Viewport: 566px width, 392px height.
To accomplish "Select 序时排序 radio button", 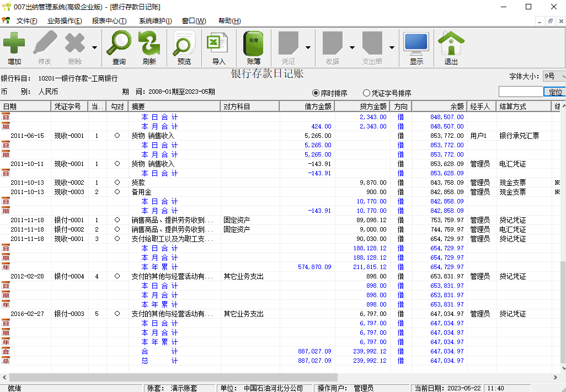I will tap(316, 93).
